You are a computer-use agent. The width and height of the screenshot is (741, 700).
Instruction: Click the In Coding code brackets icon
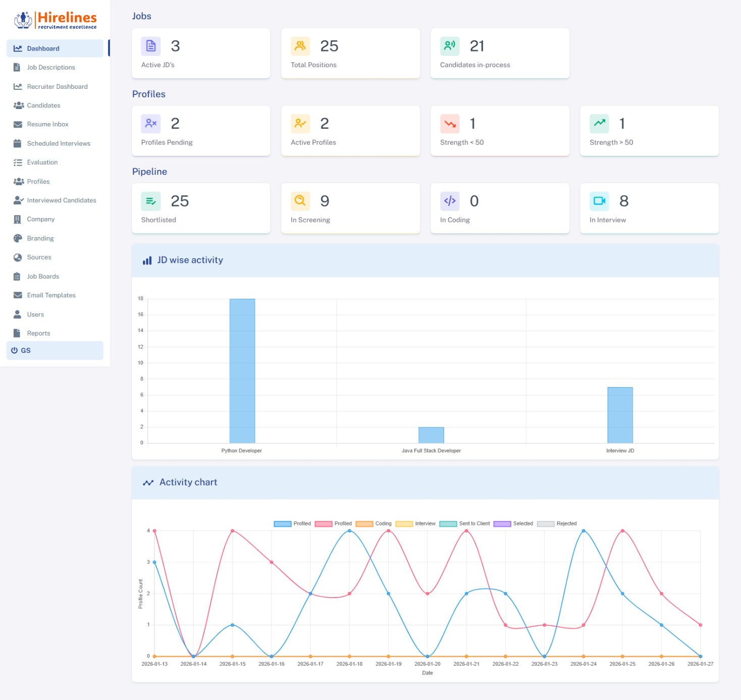[450, 201]
